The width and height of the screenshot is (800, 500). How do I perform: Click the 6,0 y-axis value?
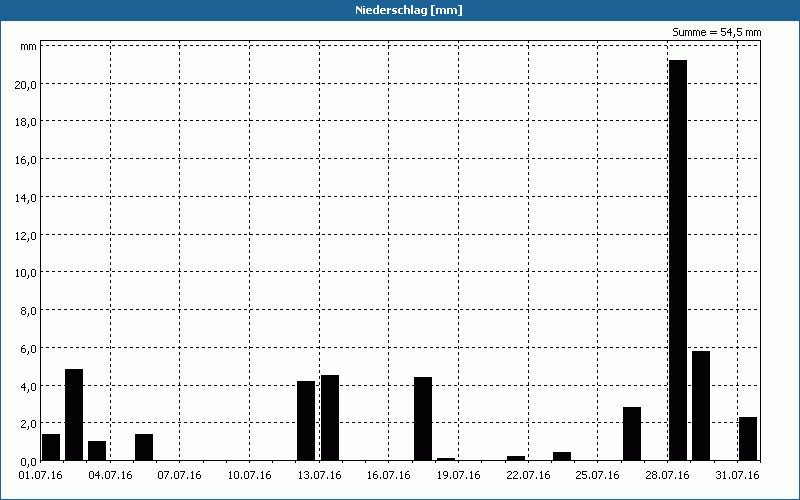point(28,349)
